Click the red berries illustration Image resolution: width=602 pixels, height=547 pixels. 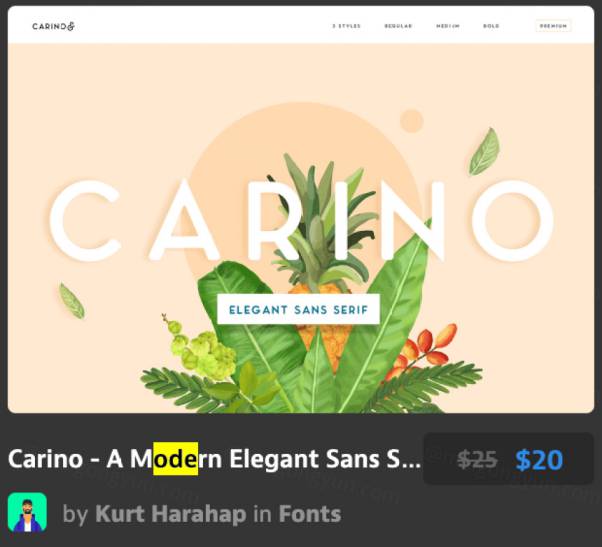click(x=422, y=351)
